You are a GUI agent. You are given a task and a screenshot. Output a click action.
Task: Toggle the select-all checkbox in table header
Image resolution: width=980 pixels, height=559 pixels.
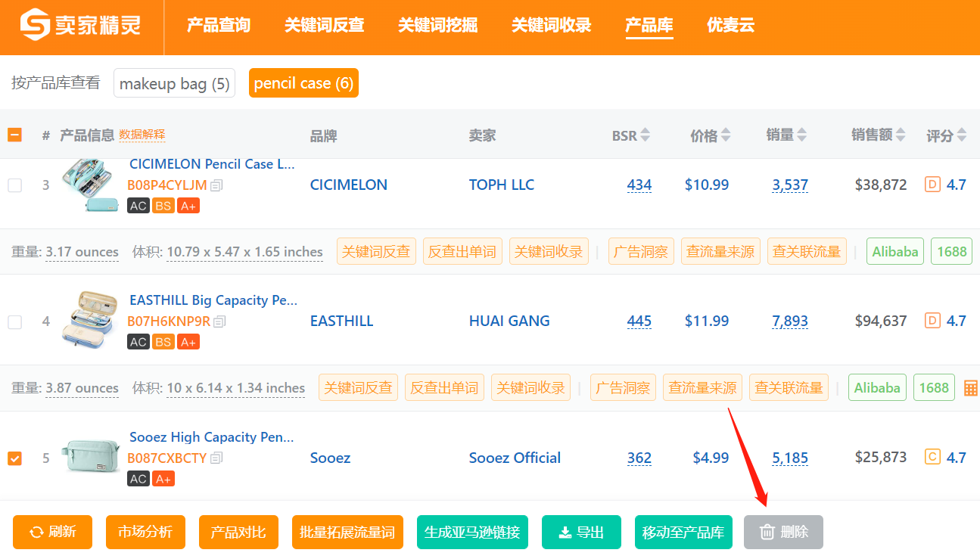point(15,135)
